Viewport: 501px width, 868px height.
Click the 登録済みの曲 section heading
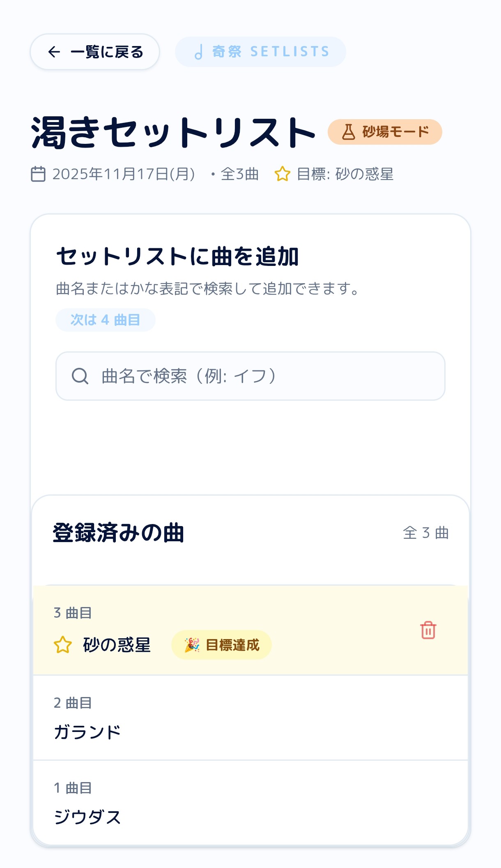[x=118, y=533]
